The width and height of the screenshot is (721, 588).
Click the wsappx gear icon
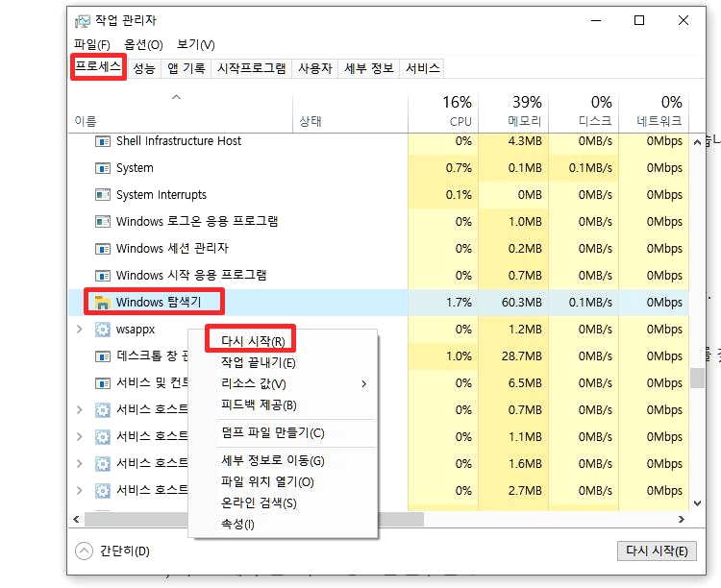coord(102,330)
